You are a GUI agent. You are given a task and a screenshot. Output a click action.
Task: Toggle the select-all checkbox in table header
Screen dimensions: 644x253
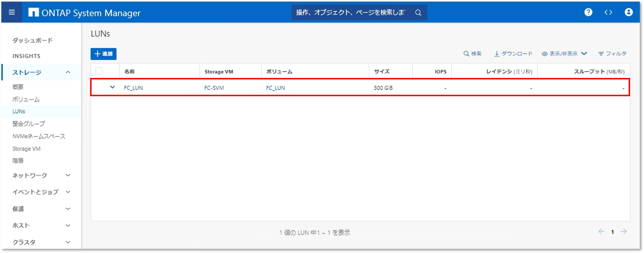pyautogui.click(x=99, y=71)
